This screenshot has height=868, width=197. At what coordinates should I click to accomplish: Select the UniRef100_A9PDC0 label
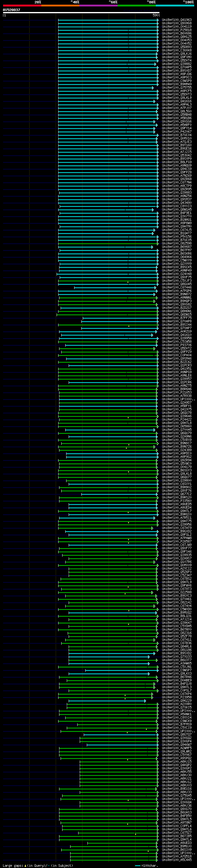click(x=177, y=454)
